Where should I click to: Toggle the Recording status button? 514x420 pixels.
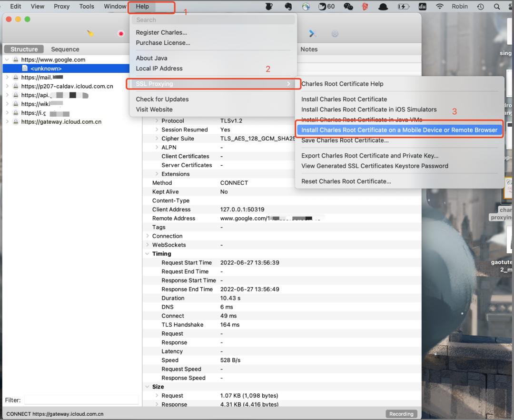(x=401, y=414)
